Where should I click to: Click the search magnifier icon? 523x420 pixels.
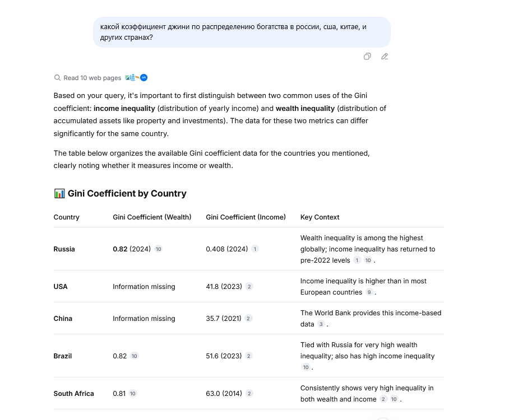pyautogui.click(x=57, y=78)
